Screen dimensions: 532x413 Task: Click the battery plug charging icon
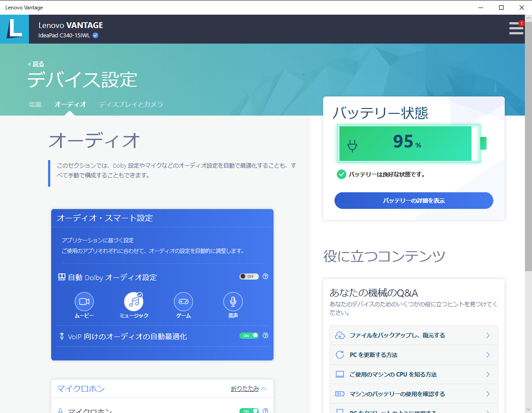point(352,146)
